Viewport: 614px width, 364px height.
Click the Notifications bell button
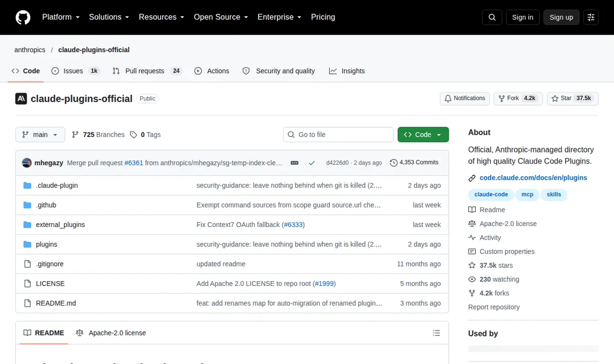[465, 98]
